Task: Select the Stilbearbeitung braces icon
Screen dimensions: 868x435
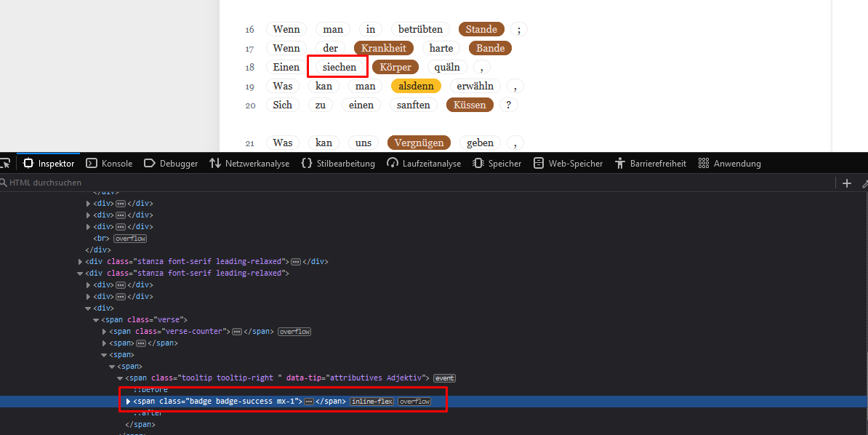Action: coord(307,163)
